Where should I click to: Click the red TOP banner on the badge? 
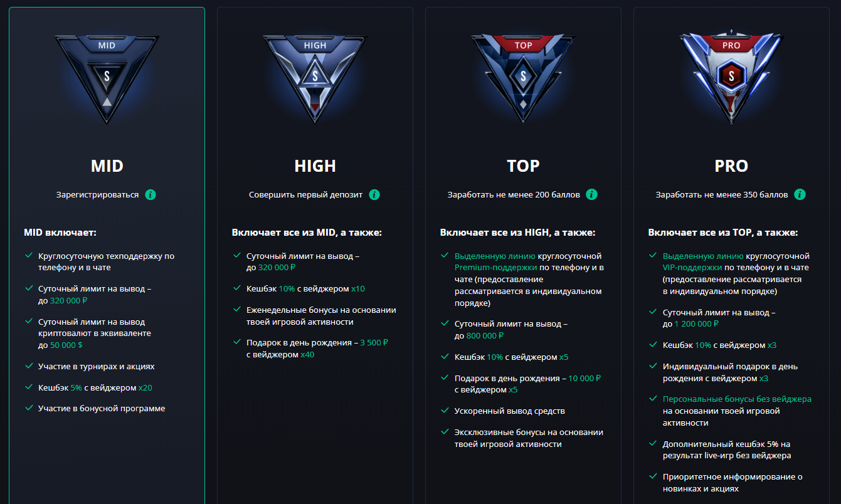click(524, 45)
